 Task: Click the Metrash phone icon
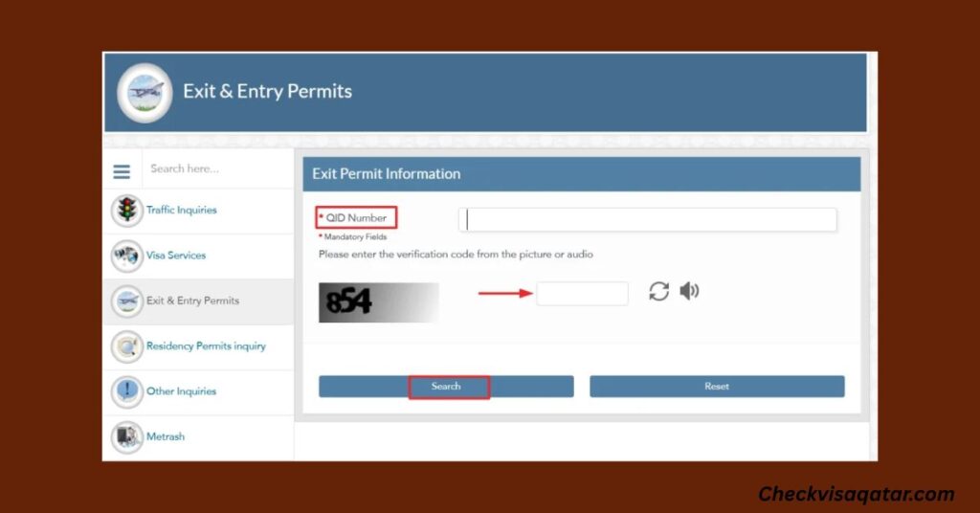pyautogui.click(x=127, y=436)
